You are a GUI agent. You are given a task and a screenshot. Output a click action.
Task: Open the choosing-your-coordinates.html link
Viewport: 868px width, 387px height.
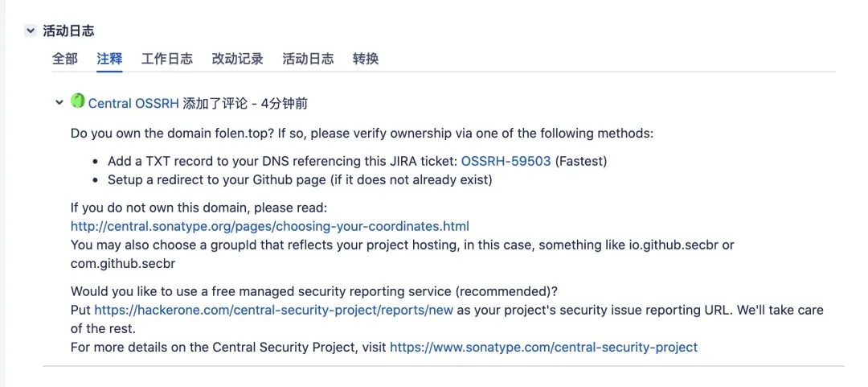pyautogui.click(x=270, y=226)
